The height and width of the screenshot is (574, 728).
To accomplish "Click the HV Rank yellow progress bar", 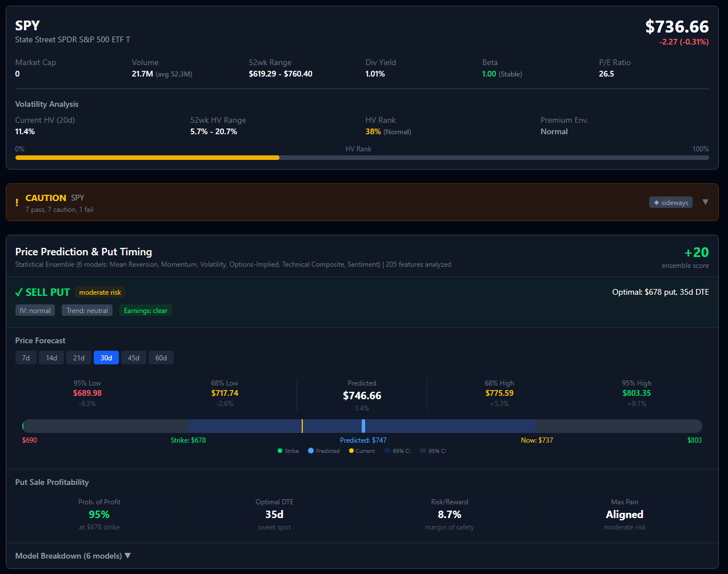I will point(147,158).
